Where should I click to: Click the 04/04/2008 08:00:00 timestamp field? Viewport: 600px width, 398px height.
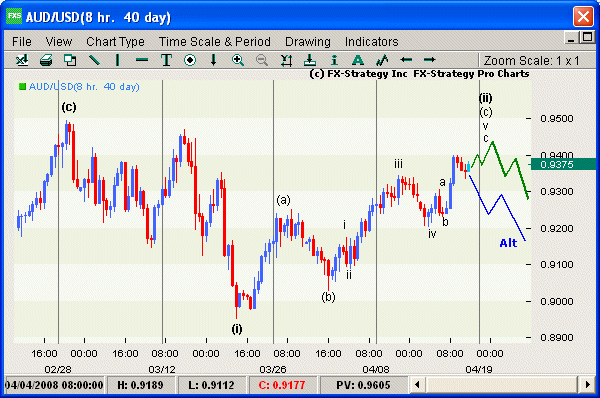point(54,385)
